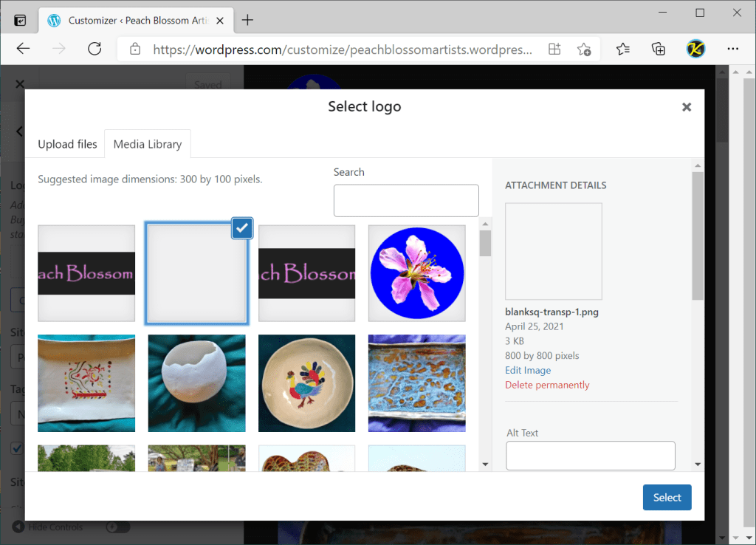Select the Media Library tab
756x545 pixels.
[x=148, y=144]
